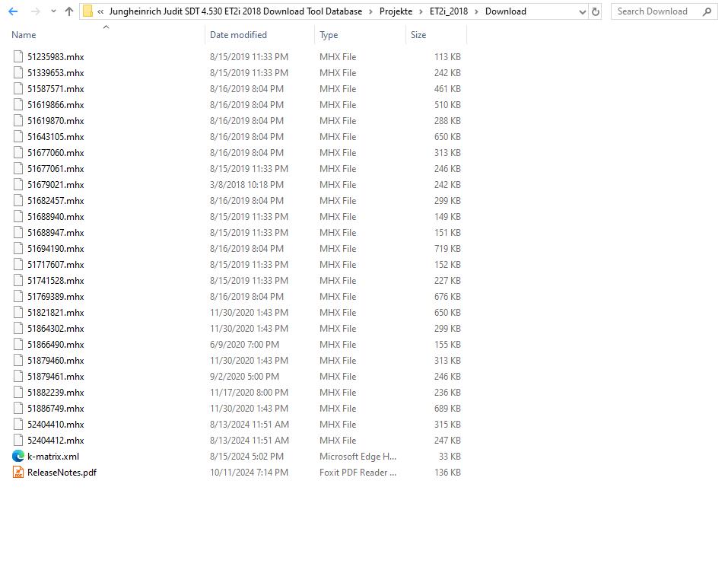This screenshot has height=570, width=728.
Task: Click date 11/17/2020 8:00 PM
Action: [249, 392]
